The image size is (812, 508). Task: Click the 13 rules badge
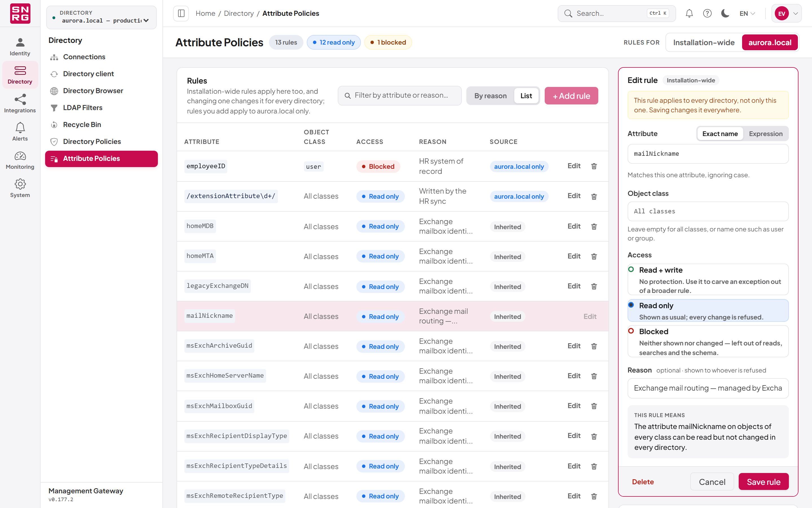click(x=286, y=42)
